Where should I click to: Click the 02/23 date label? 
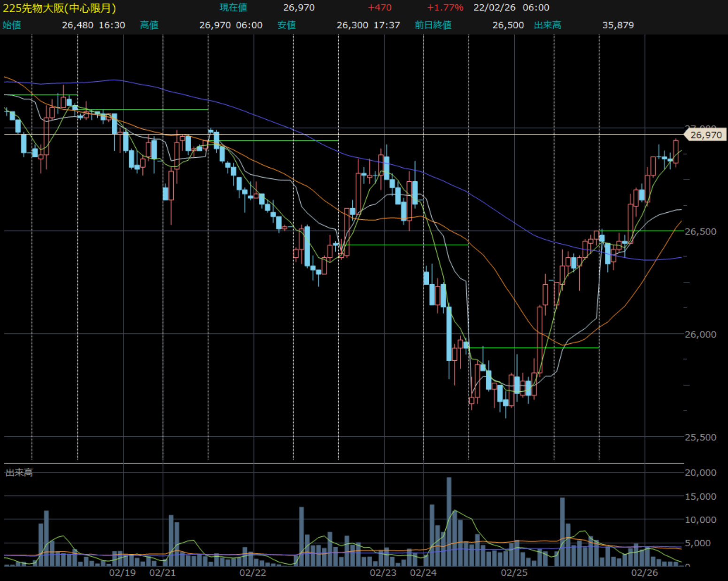tap(383, 573)
